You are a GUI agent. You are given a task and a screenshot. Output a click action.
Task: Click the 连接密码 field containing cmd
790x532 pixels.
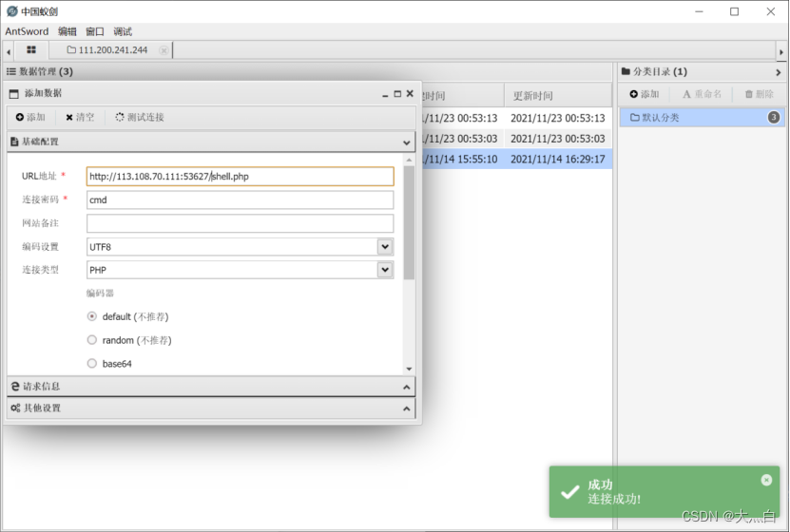tap(240, 199)
